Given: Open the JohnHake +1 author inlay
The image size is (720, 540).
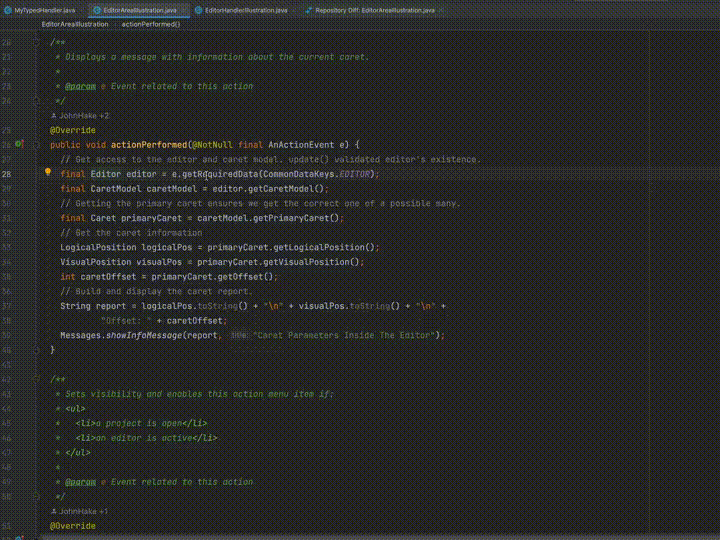Looking at the screenshot, I should click(x=79, y=511).
